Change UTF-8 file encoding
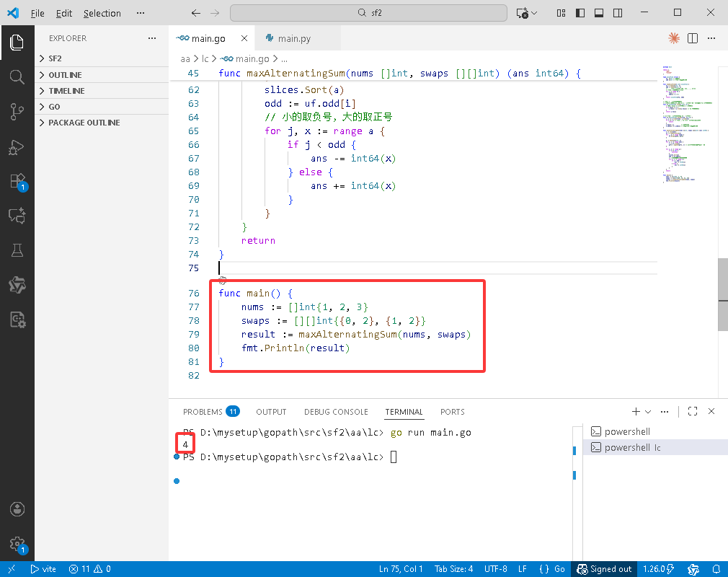The width and height of the screenshot is (728, 577). pos(495,569)
